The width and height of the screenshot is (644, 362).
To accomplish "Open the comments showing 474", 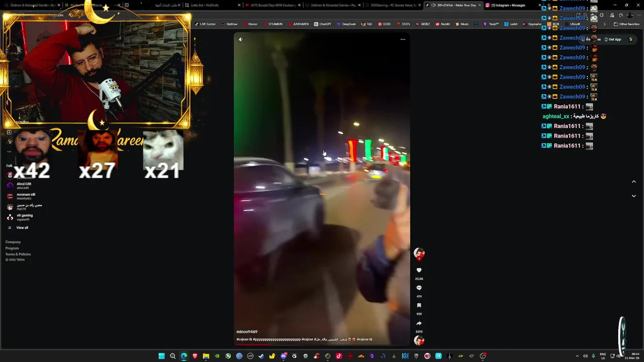I will tap(419, 288).
